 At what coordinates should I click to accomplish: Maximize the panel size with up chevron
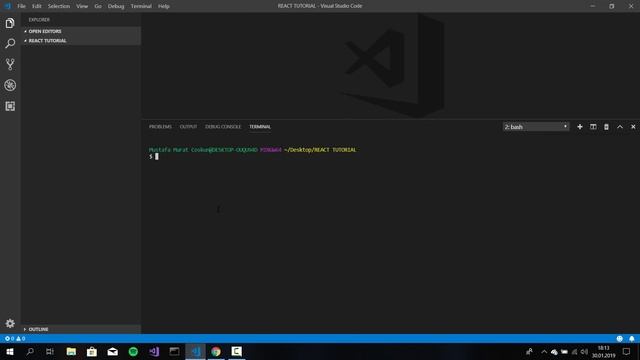pos(620,127)
